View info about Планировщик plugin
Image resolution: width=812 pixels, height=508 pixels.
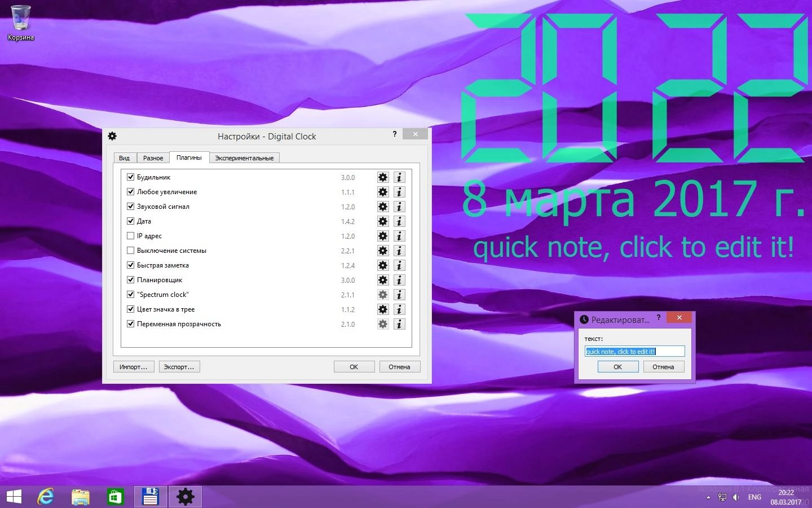click(399, 280)
